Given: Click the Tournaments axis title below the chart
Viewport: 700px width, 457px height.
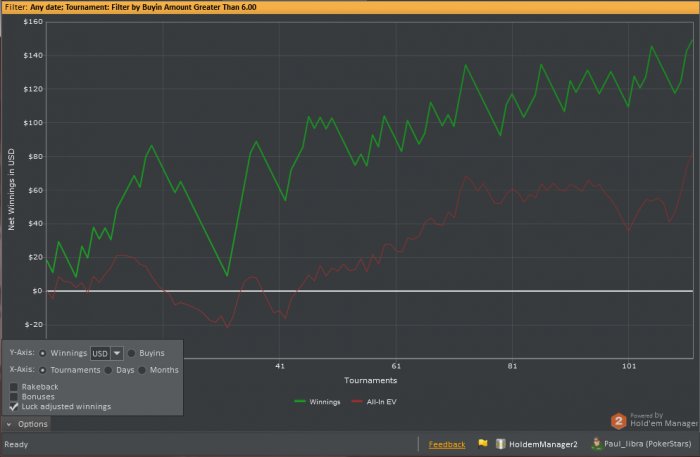Looking at the screenshot, I should pos(371,380).
